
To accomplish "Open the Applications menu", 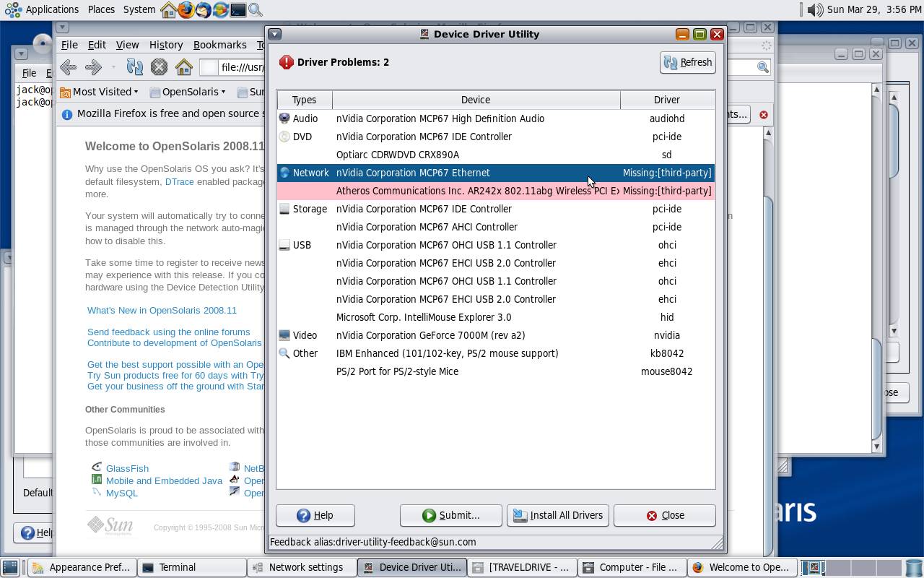I will (x=43, y=9).
